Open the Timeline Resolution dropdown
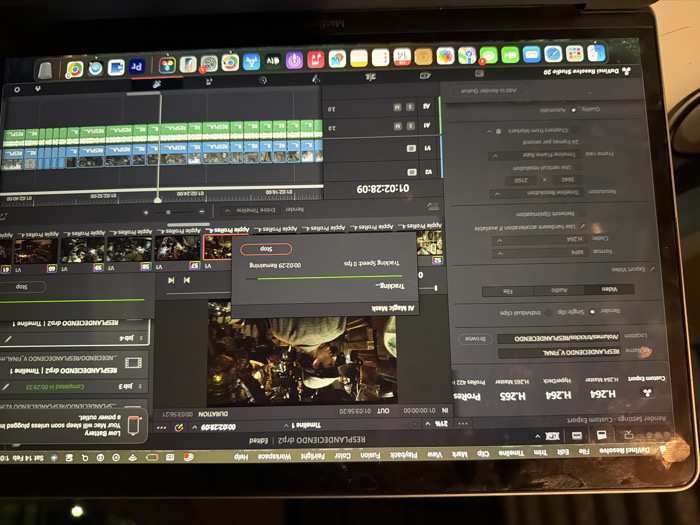 point(536,193)
